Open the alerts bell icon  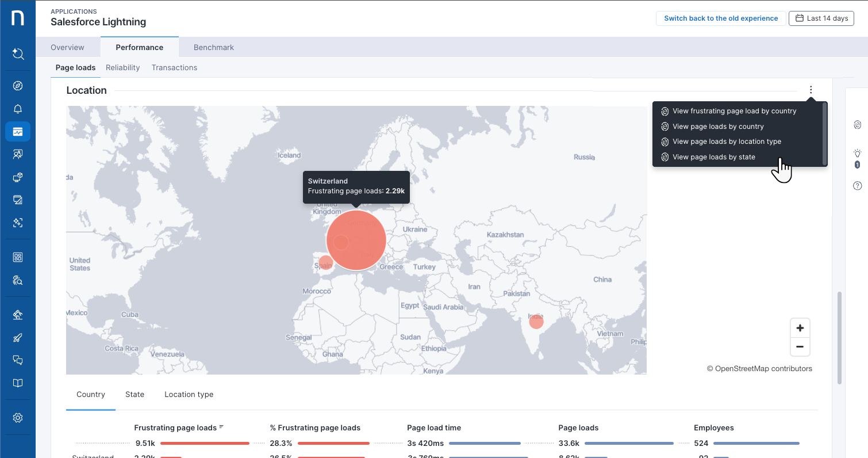(18, 109)
